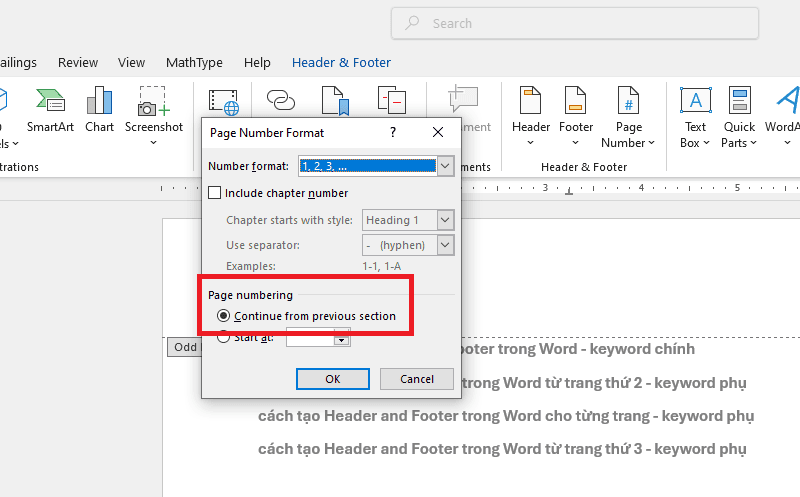This screenshot has width=800, height=497.
Task: Insert a Text Box
Action: pyautogui.click(x=695, y=116)
